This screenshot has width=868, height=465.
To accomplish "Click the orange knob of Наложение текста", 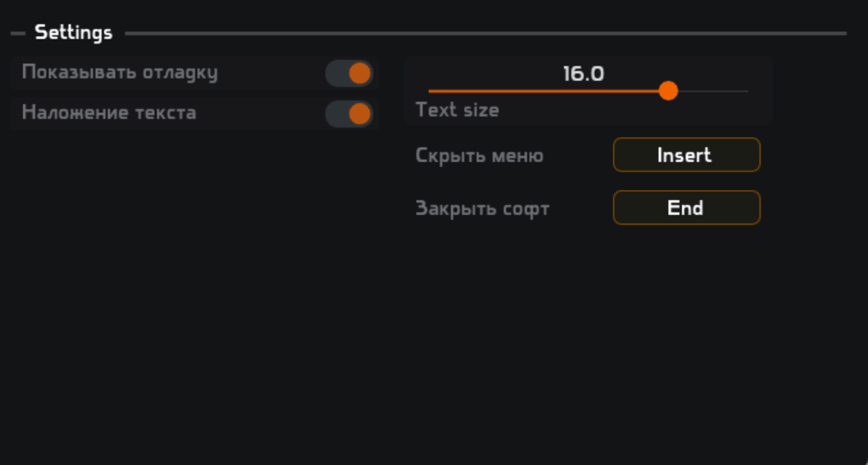I will click(360, 113).
